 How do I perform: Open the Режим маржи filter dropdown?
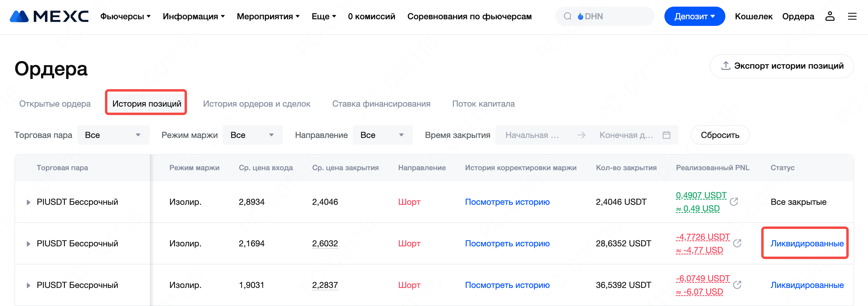point(252,135)
